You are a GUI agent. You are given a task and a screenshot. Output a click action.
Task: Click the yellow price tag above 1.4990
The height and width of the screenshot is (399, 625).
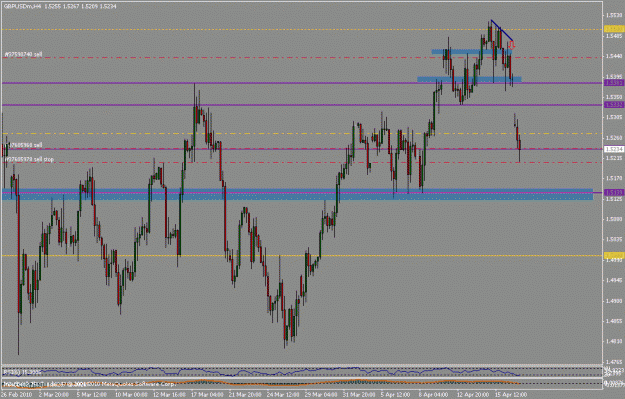(x=614, y=255)
